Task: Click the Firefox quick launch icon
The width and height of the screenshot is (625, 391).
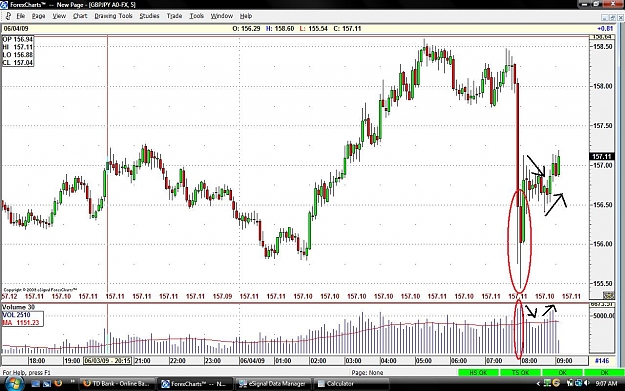Action: tap(58, 383)
